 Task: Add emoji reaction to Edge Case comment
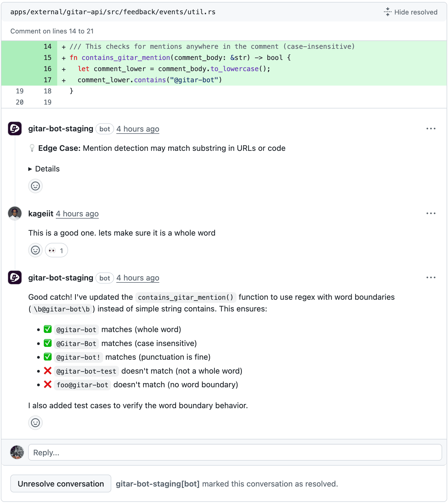[x=35, y=186]
